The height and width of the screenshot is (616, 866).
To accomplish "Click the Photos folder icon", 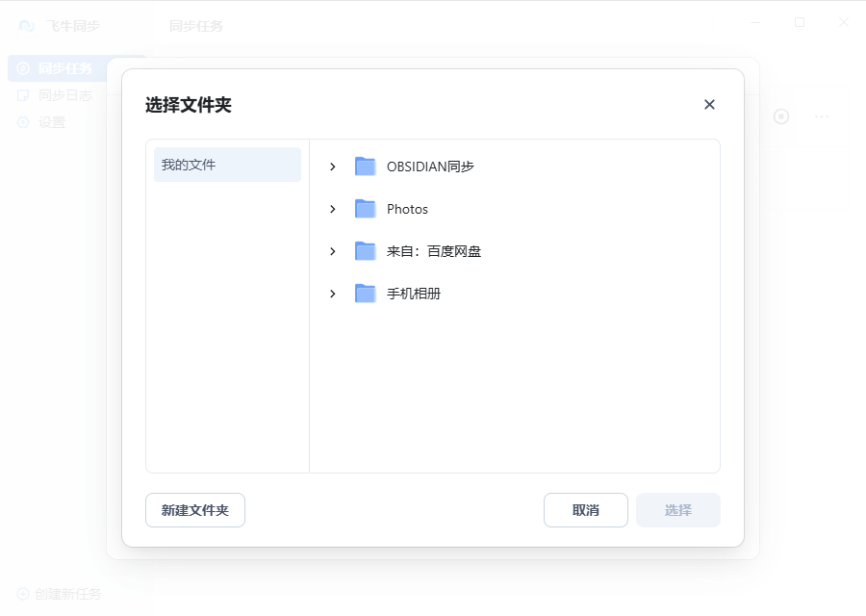I will pos(365,209).
